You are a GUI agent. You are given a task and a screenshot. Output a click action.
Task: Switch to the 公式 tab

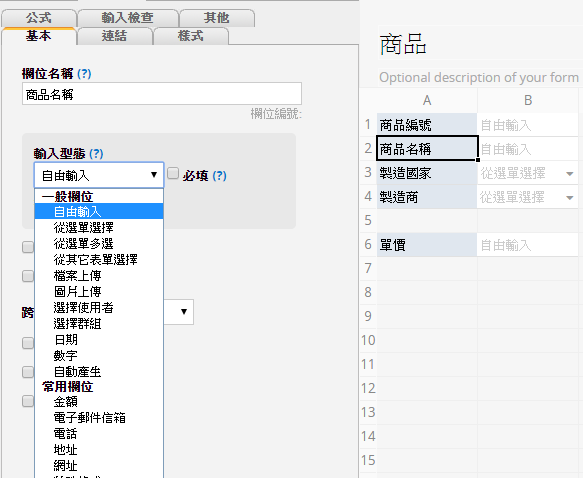tap(39, 18)
